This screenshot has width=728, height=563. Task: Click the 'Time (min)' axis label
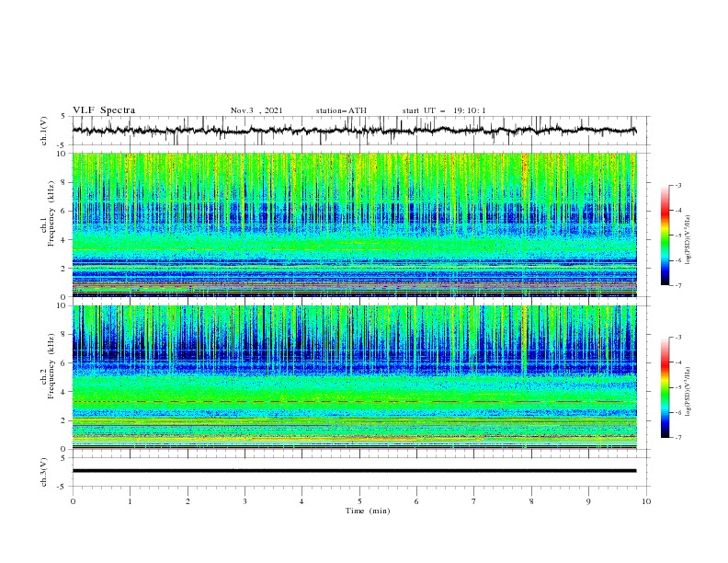coord(368,511)
